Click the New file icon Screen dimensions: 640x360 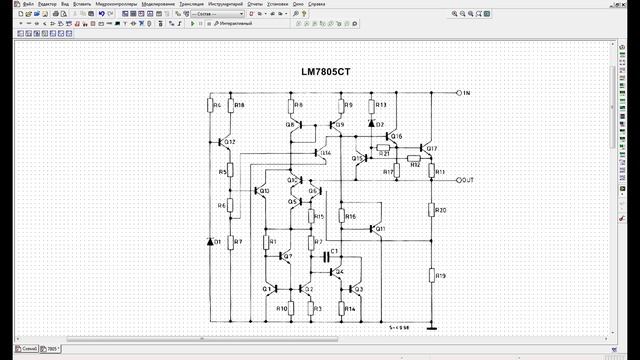tap(21, 14)
